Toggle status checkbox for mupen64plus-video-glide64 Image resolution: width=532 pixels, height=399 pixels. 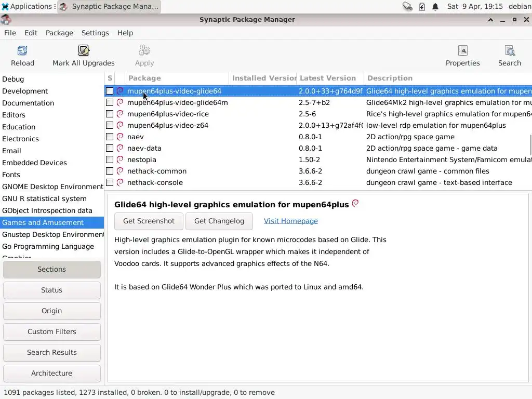point(110,91)
